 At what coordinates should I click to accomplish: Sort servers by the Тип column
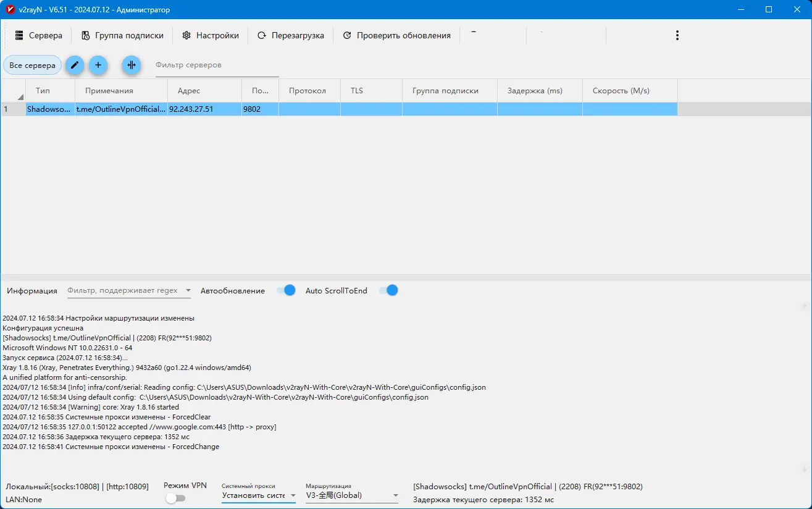click(x=50, y=91)
